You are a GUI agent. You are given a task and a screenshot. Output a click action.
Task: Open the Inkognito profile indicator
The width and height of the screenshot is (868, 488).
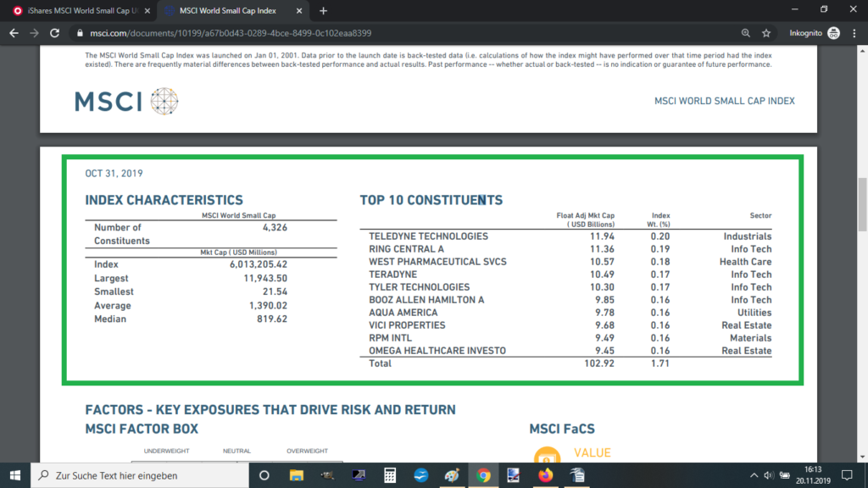pyautogui.click(x=815, y=33)
